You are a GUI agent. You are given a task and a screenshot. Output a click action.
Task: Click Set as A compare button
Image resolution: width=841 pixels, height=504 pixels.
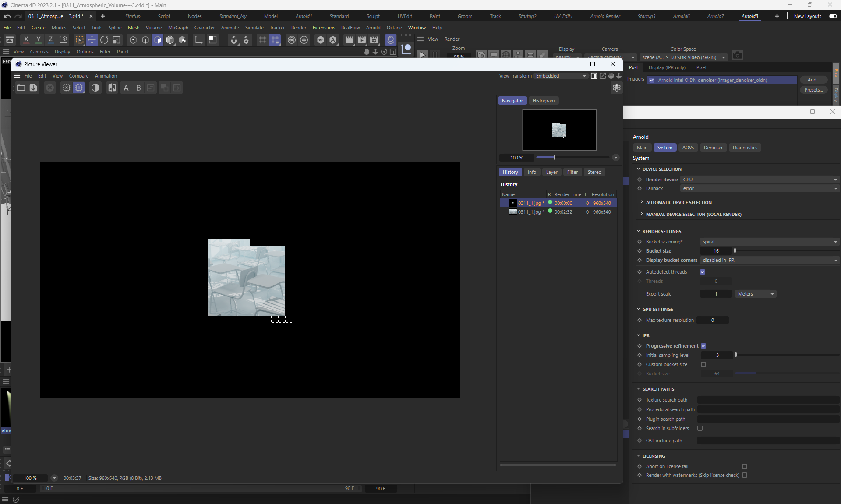point(126,88)
